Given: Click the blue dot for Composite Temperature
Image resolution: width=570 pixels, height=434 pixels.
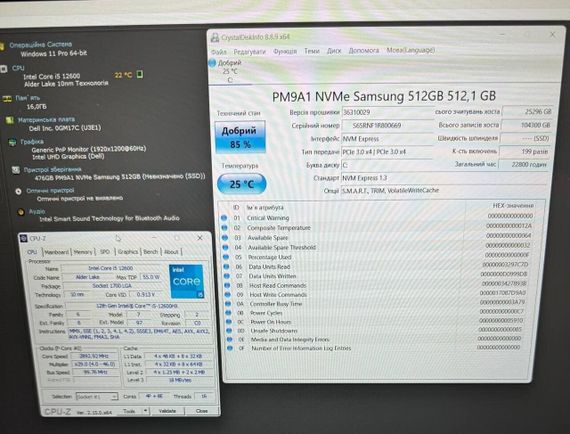Looking at the screenshot, I should [224, 228].
